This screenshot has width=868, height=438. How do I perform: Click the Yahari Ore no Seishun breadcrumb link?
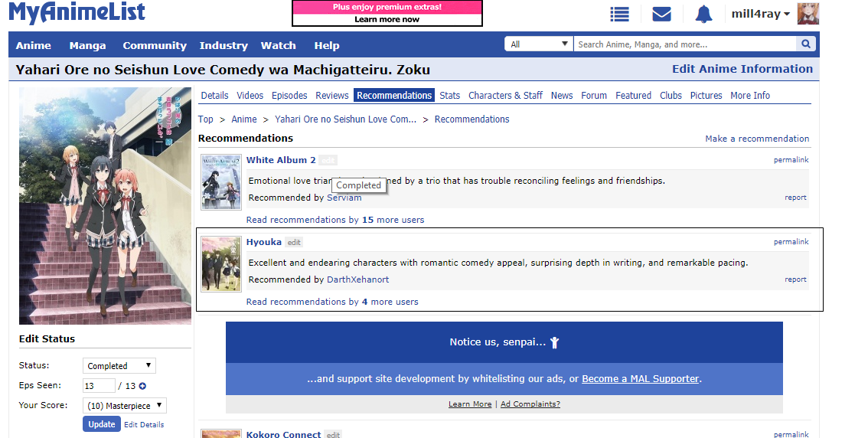click(345, 119)
